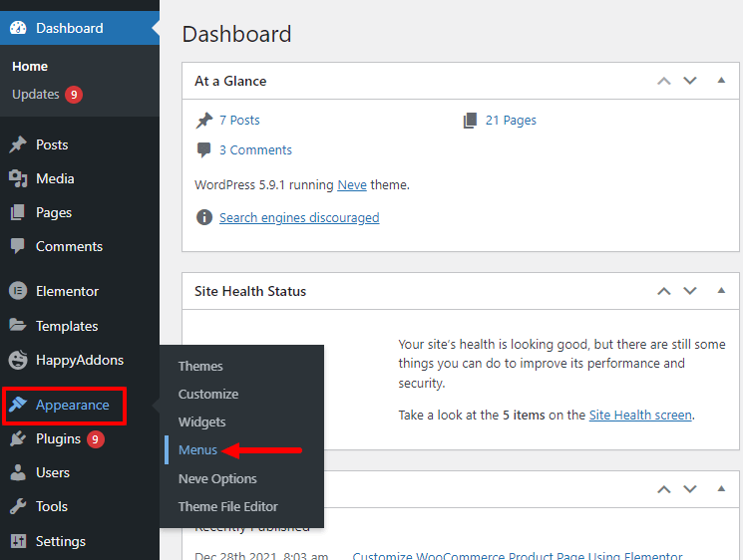Open Widgets from Appearance submenu

click(x=201, y=421)
